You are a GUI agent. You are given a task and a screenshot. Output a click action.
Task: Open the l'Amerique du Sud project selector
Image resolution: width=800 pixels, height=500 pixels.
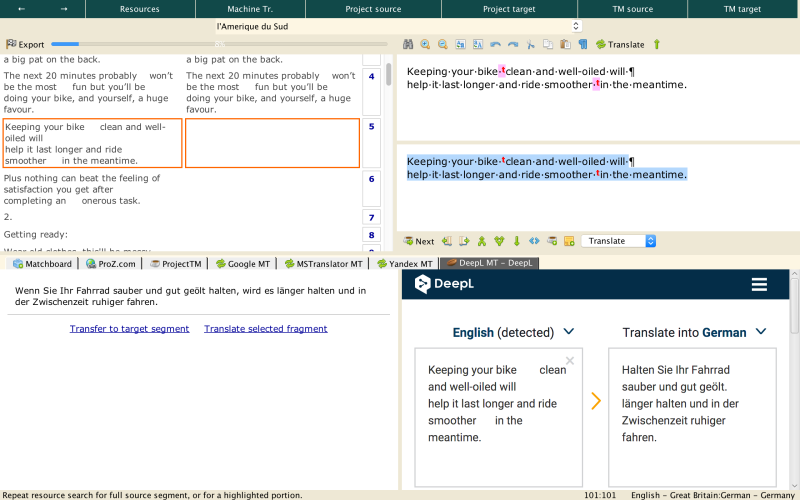click(x=398, y=26)
